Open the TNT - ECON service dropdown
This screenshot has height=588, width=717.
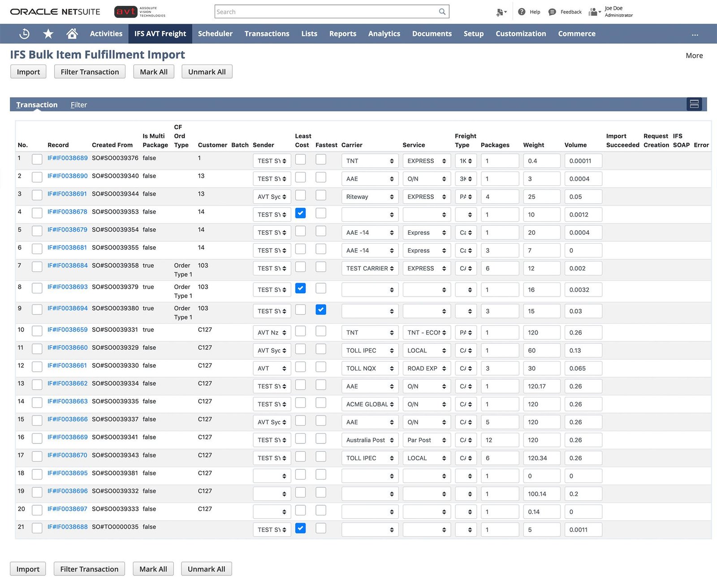[427, 333]
